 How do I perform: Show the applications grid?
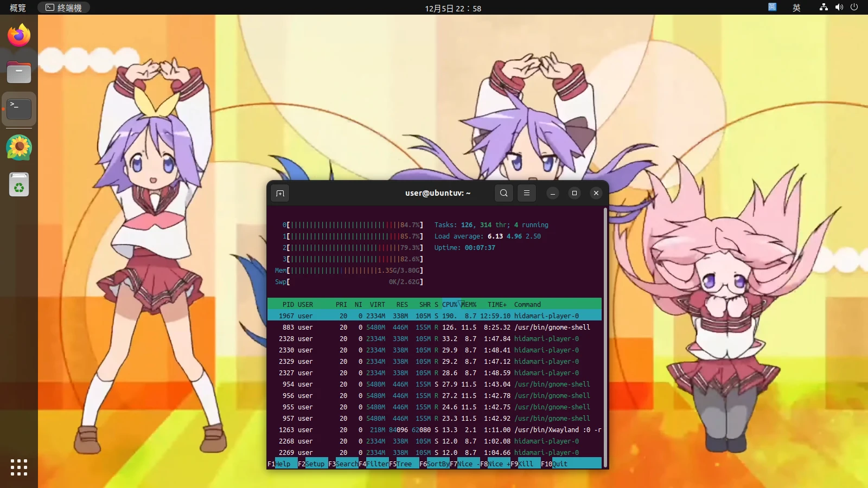(19, 467)
